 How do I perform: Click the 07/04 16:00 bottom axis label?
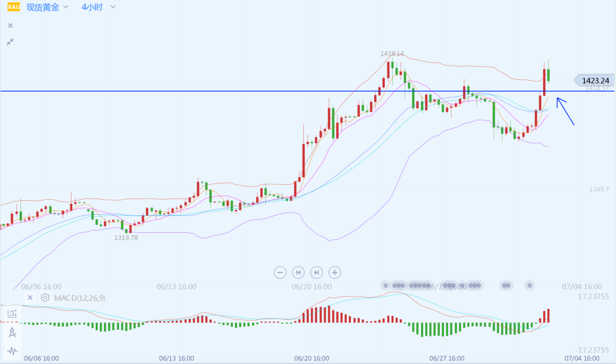[582, 358]
